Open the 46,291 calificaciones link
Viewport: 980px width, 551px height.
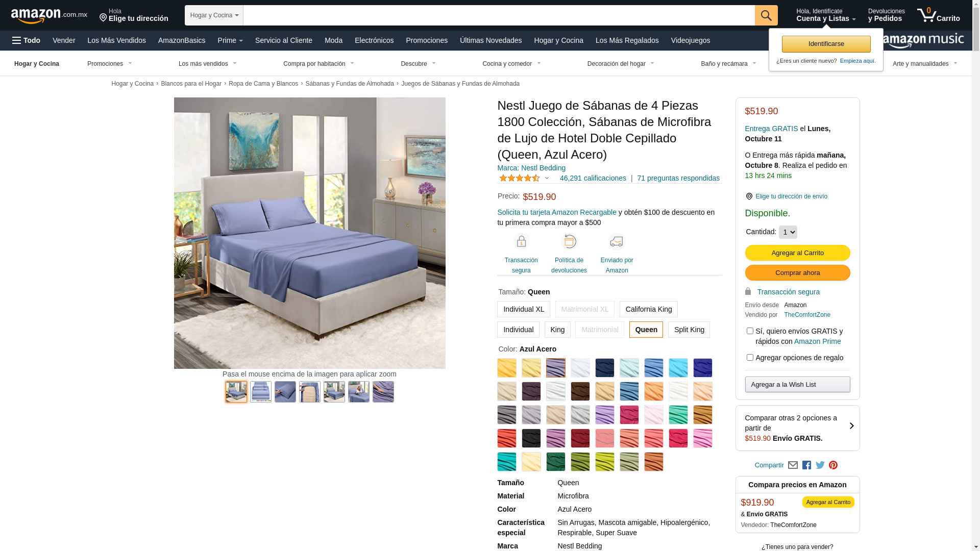click(x=593, y=178)
